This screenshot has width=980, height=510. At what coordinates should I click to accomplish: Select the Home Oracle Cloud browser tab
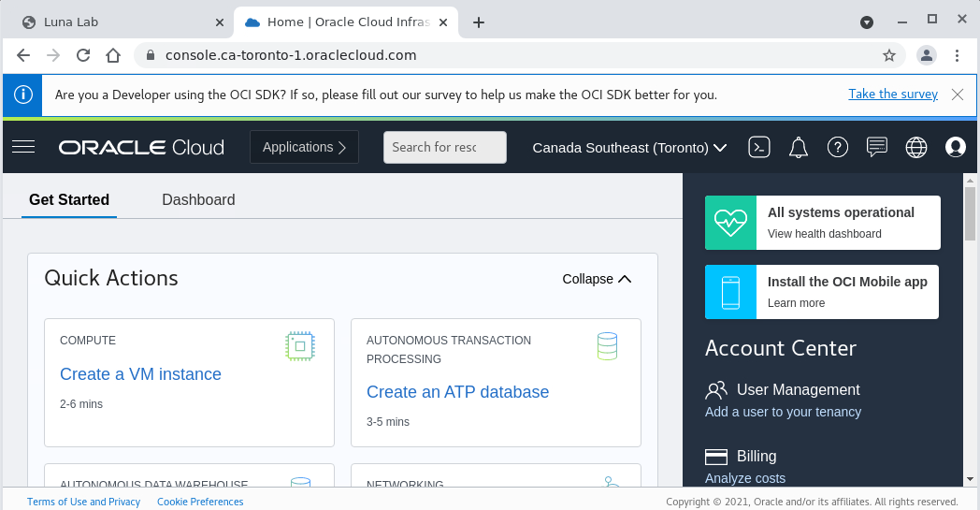pos(346,22)
